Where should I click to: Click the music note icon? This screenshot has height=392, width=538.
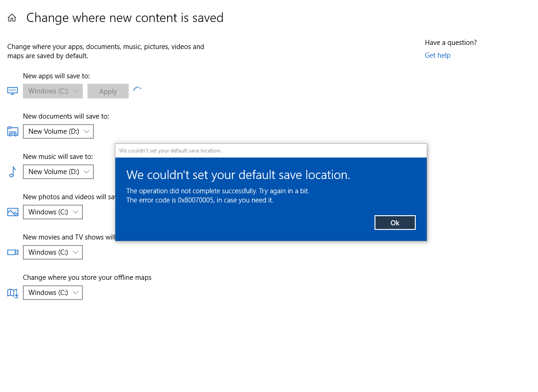coord(12,172)
